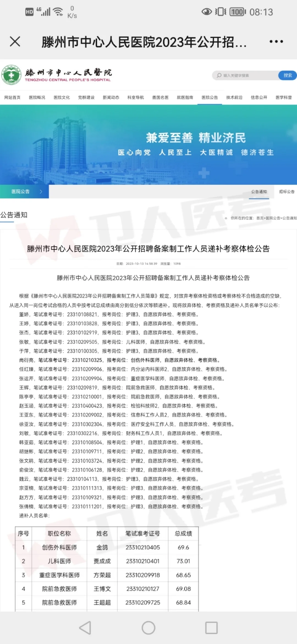Click table cell 金鸽
297x644 pixels.
pos(102,547)
